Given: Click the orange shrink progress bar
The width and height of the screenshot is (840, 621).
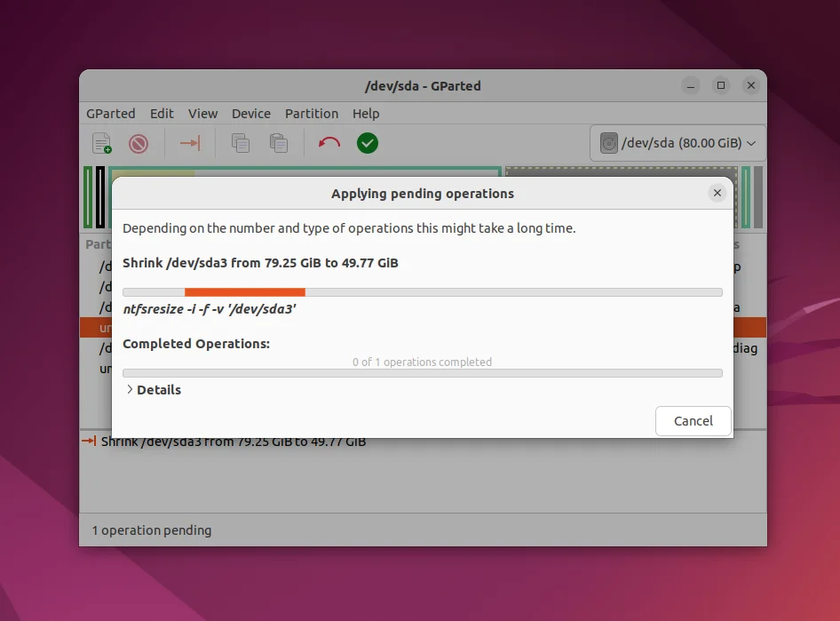Looking at the screenshot, I should pos(422,292).
